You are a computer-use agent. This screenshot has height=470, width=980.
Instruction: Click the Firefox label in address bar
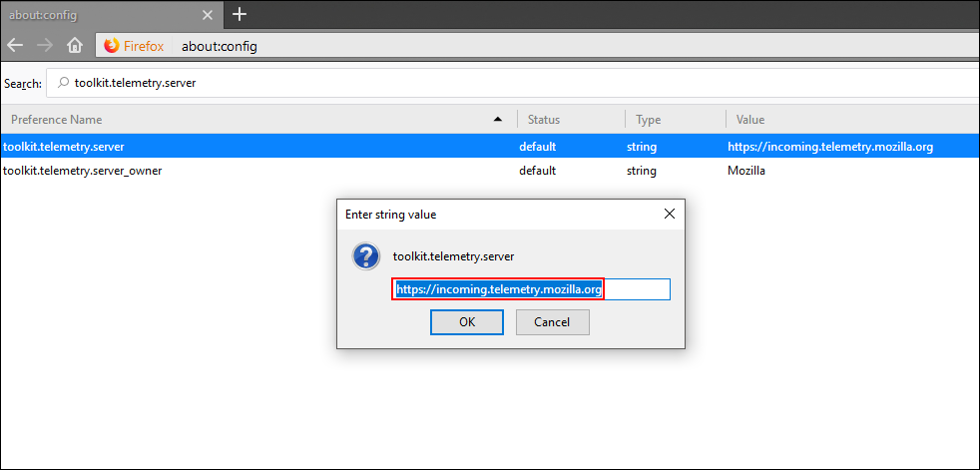(144, 46)
